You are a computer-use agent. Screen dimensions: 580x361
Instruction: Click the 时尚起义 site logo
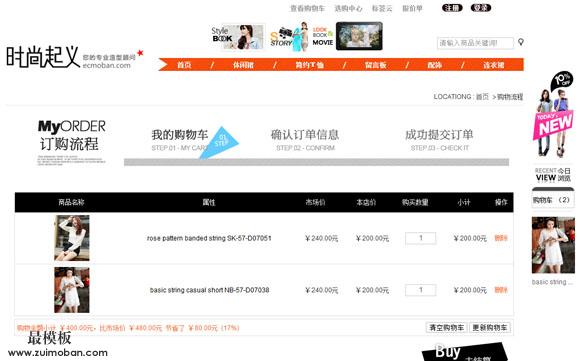click(43, 57)
